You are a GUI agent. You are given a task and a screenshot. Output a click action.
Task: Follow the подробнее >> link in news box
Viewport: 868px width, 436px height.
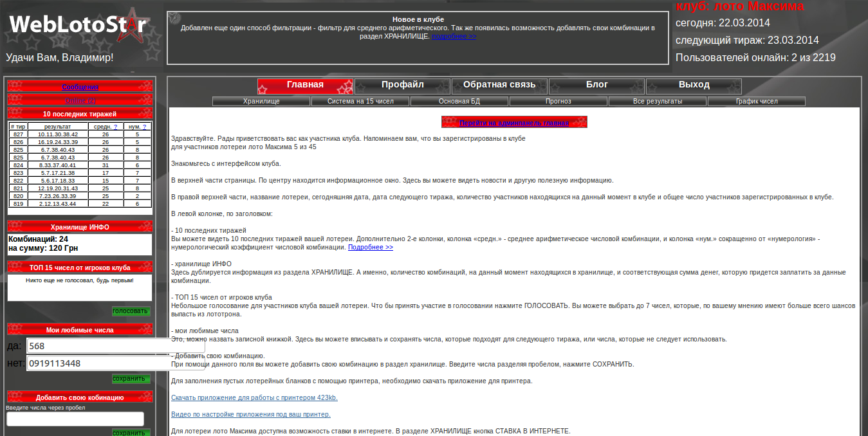pyautogui.click(x=454, y=37)
